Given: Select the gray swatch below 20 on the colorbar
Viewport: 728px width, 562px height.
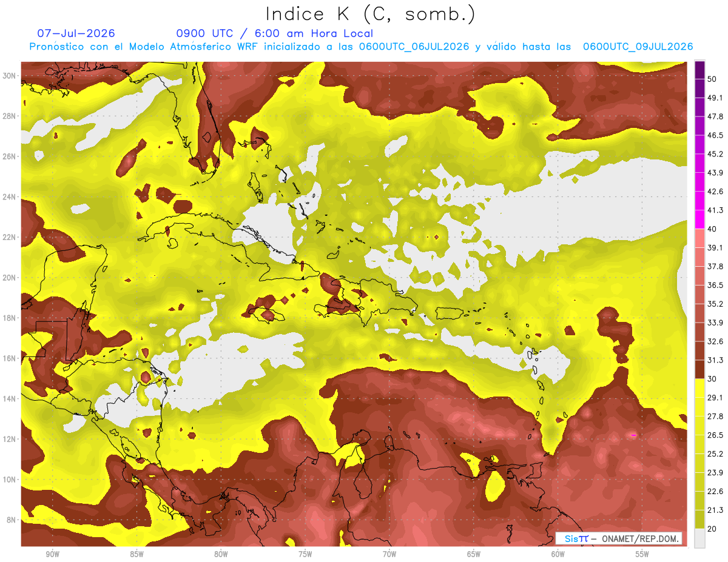Looking at the screenshot, I should point(699,538).
